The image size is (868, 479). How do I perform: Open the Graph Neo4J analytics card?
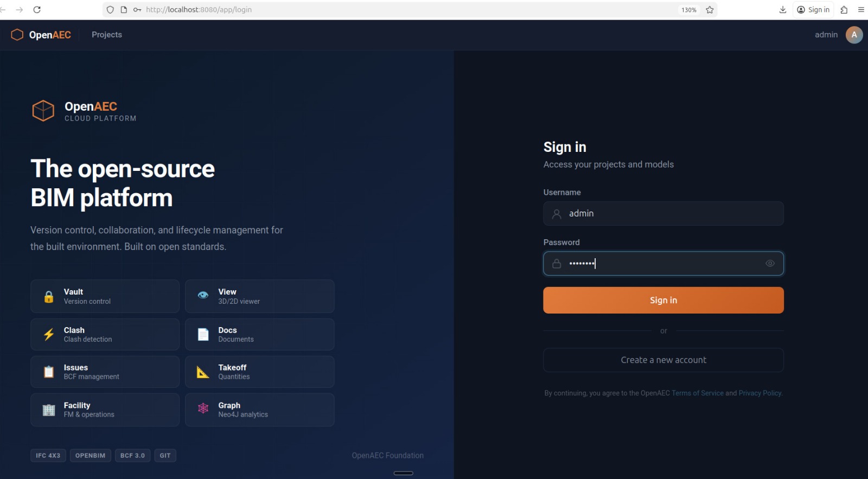tap(260, 410)
